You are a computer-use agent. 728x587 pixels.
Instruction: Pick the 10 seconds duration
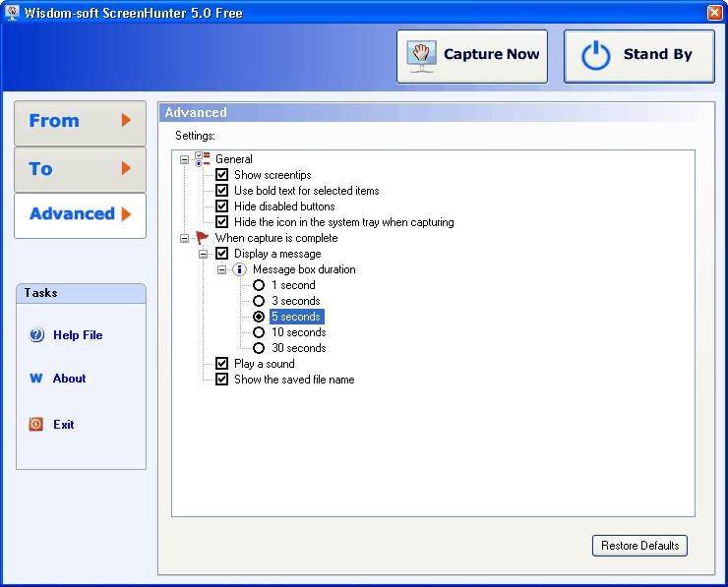pyautogui.click(x=259, y=332)
